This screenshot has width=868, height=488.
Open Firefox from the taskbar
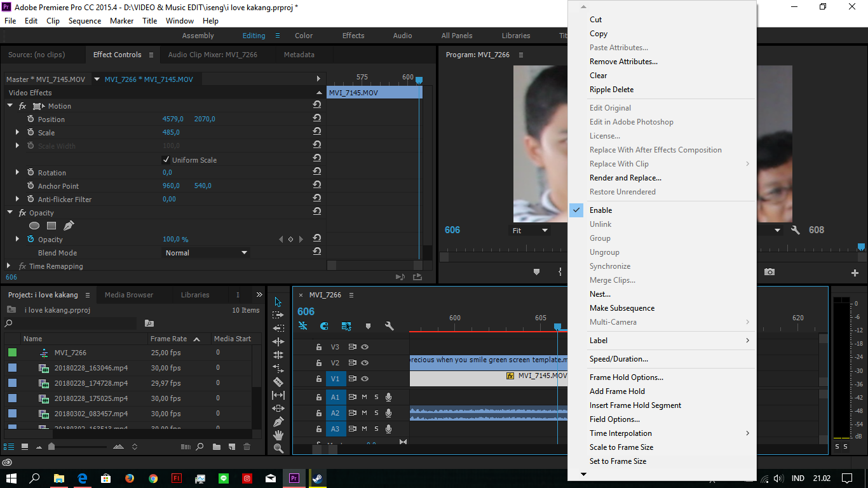click(x=130, y=478)
